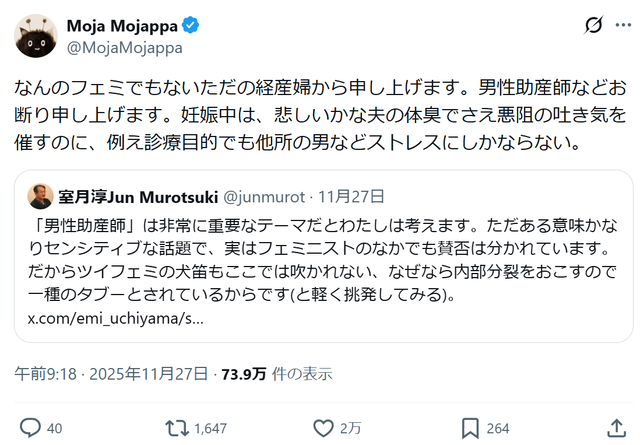Click the reply speech bubble icon
Screen dimensions: 640x445
pyautogui.click(x=31, y=428)
